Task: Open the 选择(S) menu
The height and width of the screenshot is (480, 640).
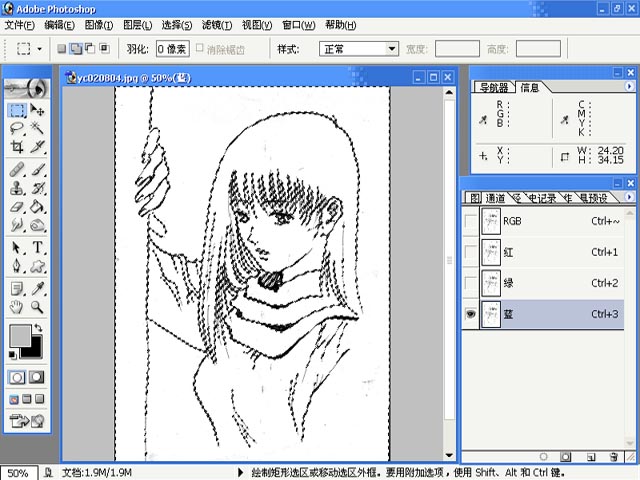Action: 176,25
